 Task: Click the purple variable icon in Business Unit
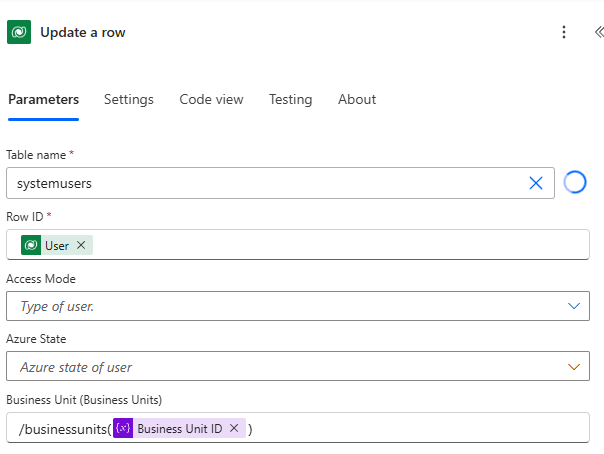pos(123,428)
